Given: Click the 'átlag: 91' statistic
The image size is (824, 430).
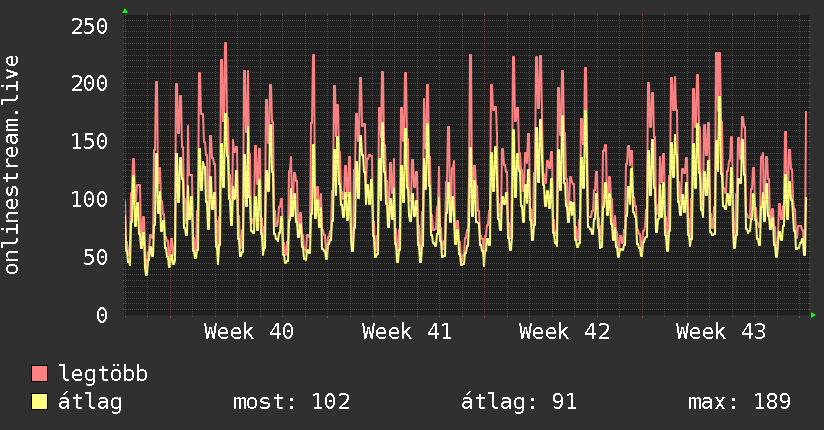Looking at the screenshot, I should point(519,402).
